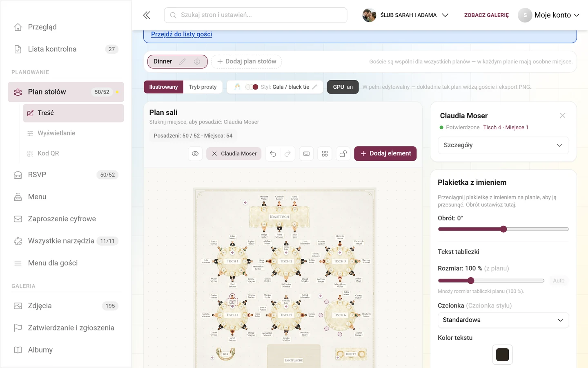The image size is (588, 368).
Task: Open the Moje konto dropdown
Action: point(549,15)
